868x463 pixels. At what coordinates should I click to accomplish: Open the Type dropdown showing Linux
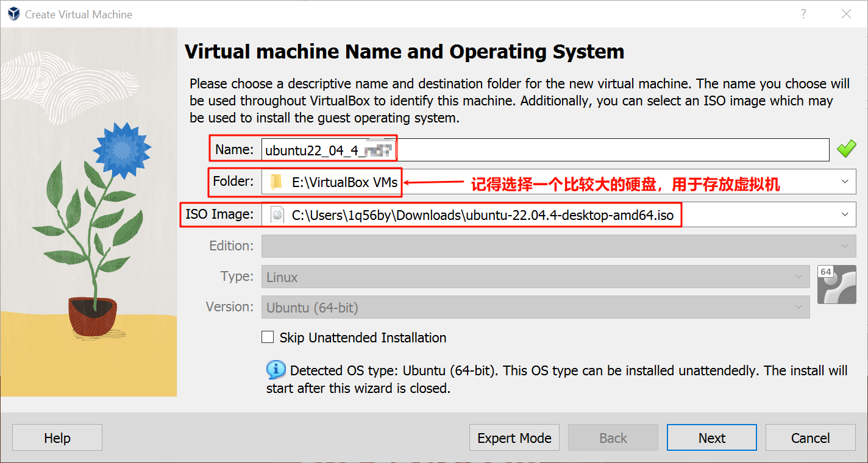click(x=536, y=277)
